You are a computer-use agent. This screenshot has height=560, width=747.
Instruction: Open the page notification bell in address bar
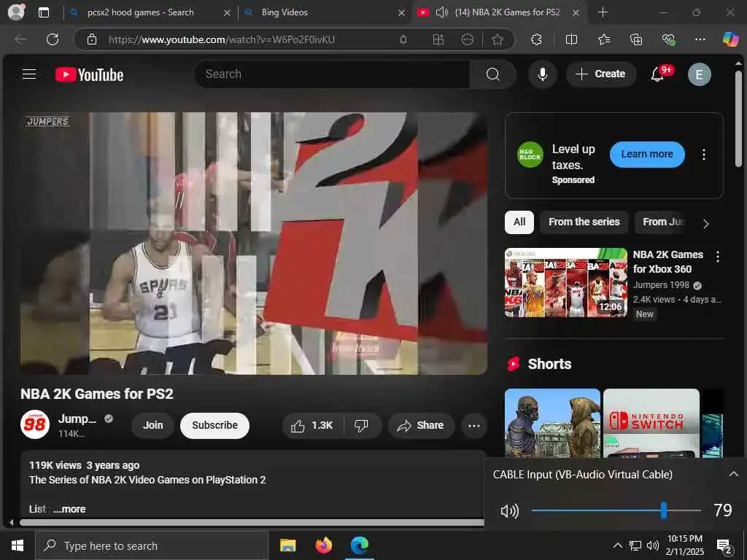coord(403,39)
